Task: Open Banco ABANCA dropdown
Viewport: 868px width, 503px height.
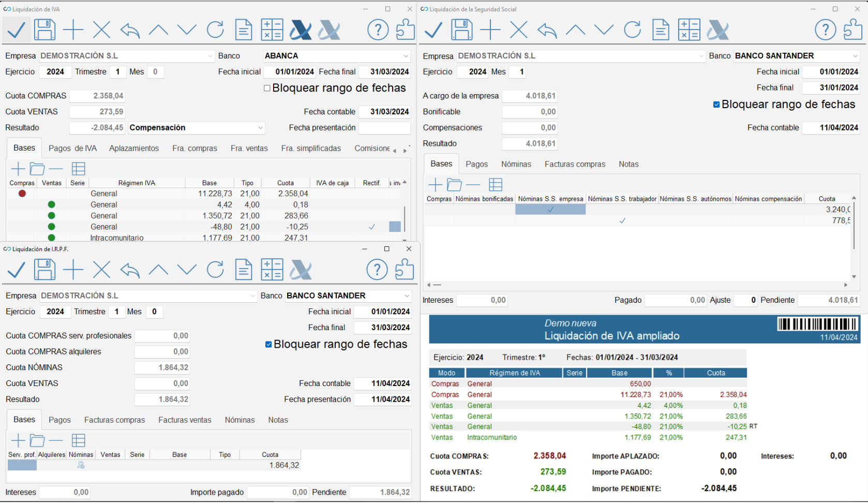Action: (x=406, y=56)
